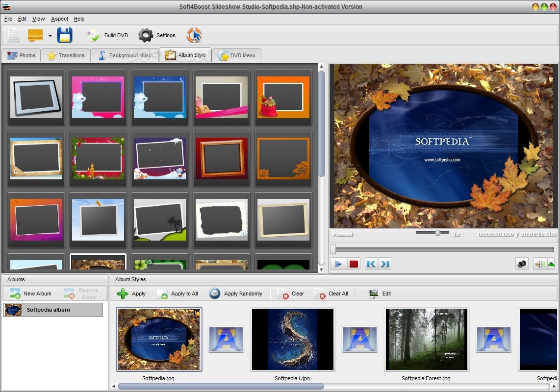
Task: Select the pinned photo on light blue style
Action: 98,220
